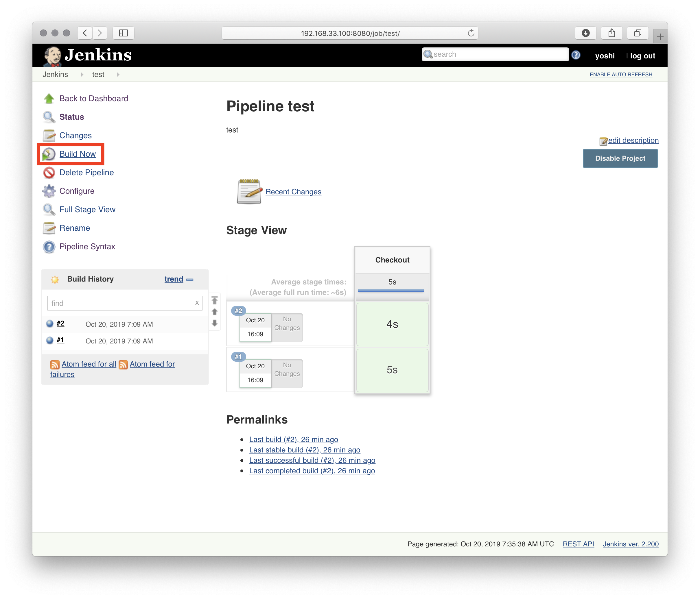
Task: Open the build trend link
Action: pyautogui.click(x=174, y=279)
